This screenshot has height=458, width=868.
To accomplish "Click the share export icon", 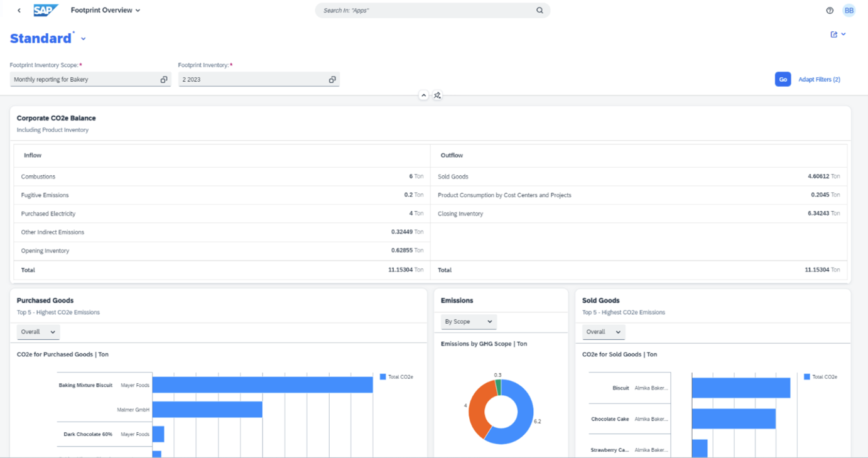I will click(x=834, y=35).
